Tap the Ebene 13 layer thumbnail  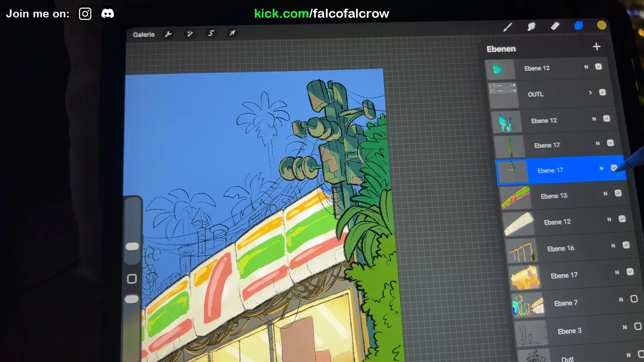(x=516, y=198)
